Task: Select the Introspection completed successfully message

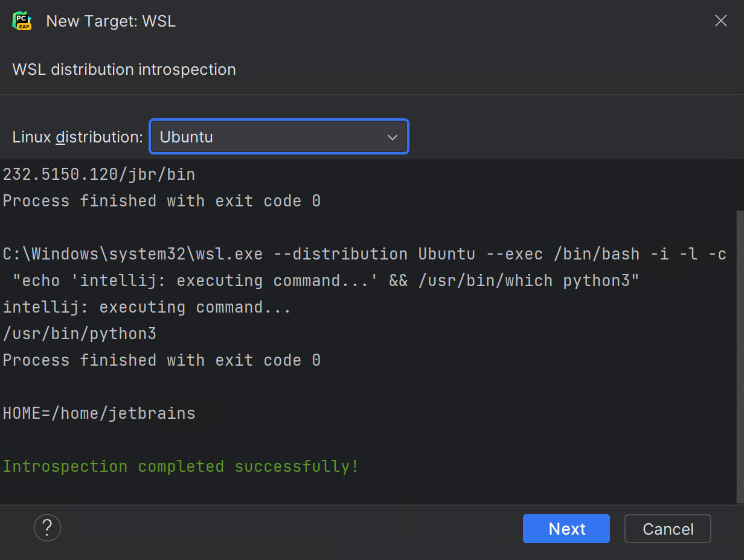Action: click(x=180, y=466)
